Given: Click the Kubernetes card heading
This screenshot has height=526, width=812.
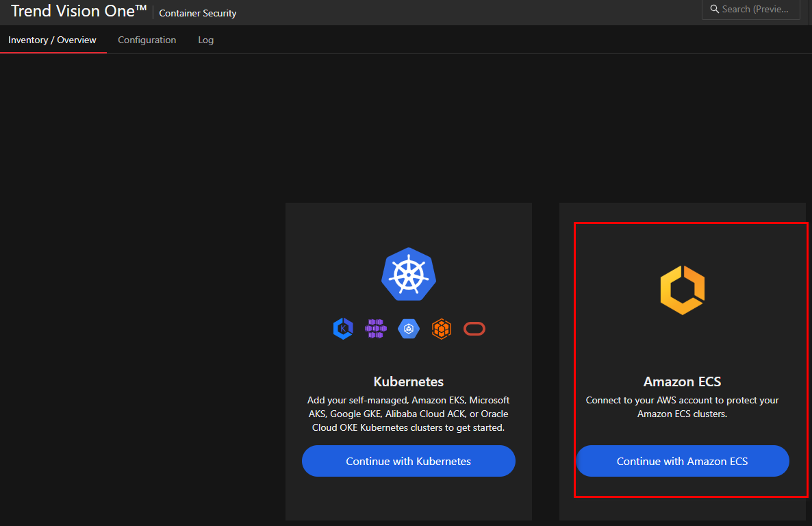Looking at the screenshot, I should coord(409,381).
